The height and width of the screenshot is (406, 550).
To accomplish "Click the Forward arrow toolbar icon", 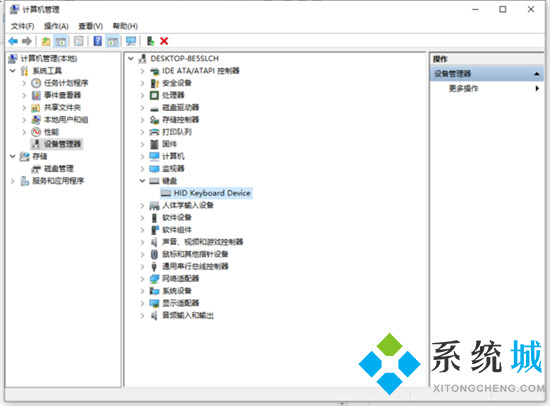I will pyautogui.click(x=27, y=41).
